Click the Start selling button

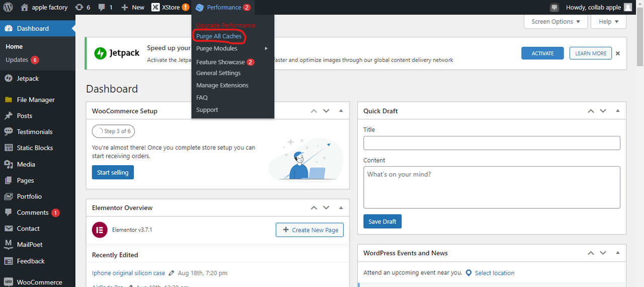coord(113,172)
